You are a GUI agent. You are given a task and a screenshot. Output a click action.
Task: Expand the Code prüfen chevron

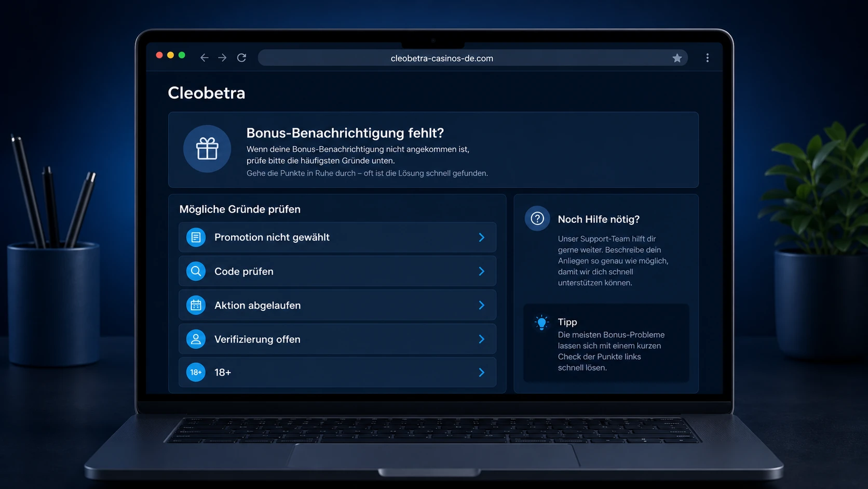click(482, 271)
